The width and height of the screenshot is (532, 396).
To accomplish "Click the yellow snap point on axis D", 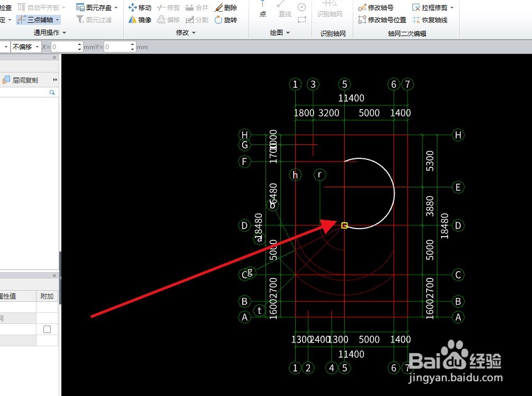I will point(344,226).
